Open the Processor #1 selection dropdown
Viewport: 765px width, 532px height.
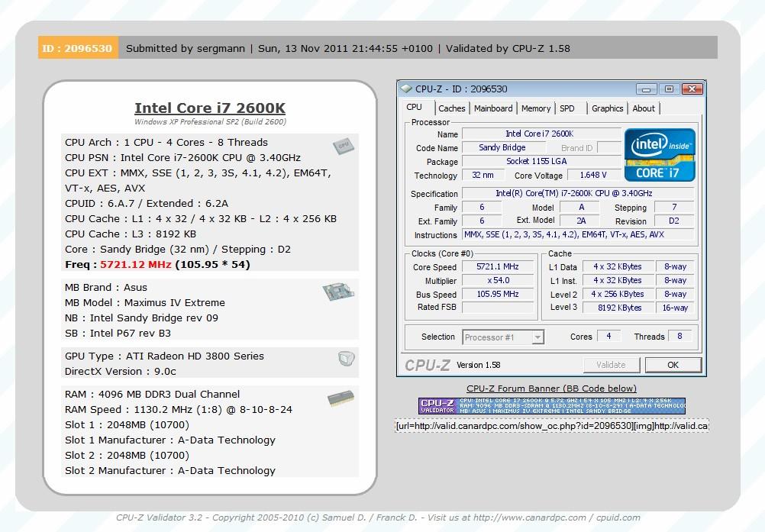[x=537, y=337]
